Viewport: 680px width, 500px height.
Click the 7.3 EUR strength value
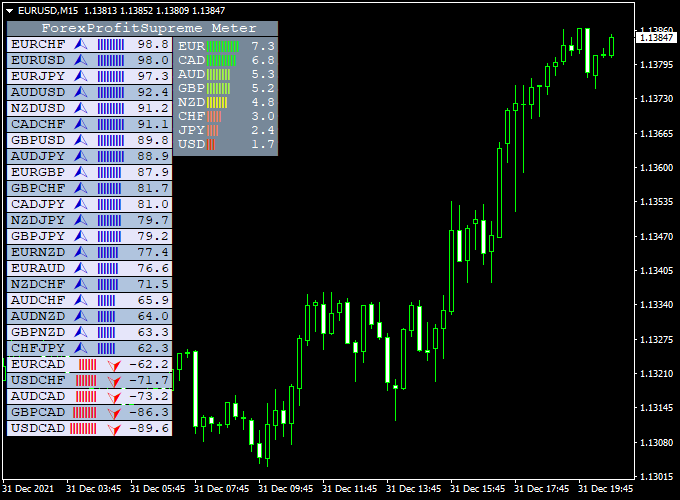(x=263, y=46)
